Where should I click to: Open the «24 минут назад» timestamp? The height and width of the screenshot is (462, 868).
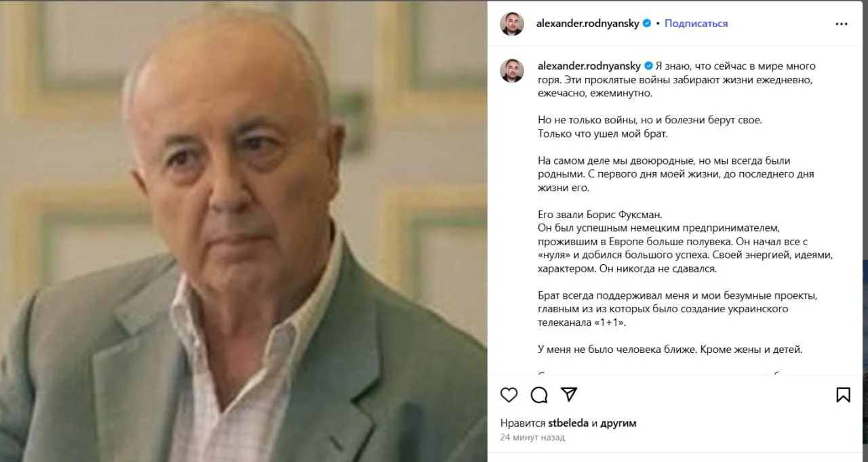532,438
